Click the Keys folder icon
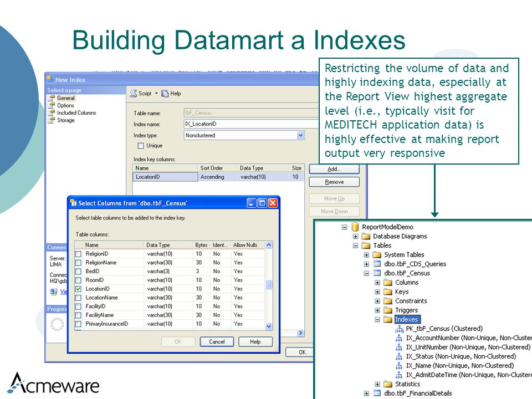This screenshot has width=532, height=399. [x=388, y=292]
